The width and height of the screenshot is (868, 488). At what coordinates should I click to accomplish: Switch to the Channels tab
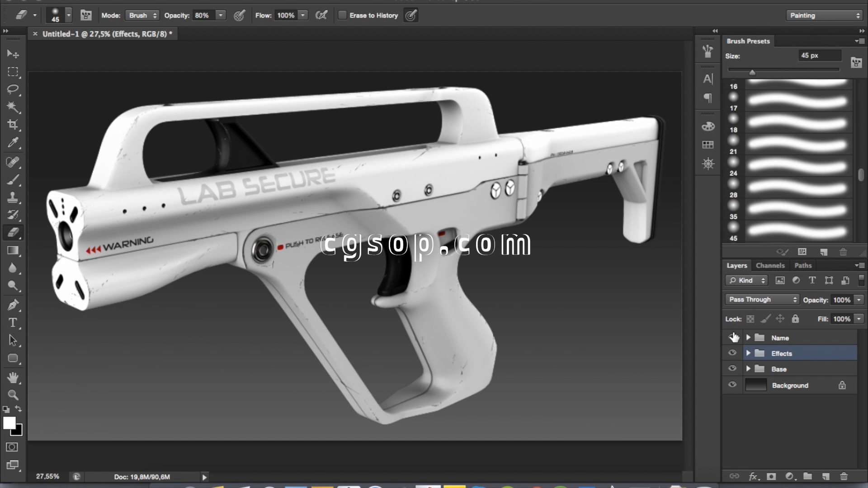pos(770,266)
